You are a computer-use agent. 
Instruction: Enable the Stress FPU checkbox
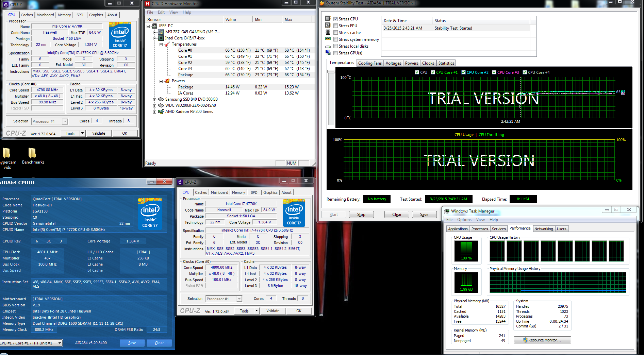336,26
